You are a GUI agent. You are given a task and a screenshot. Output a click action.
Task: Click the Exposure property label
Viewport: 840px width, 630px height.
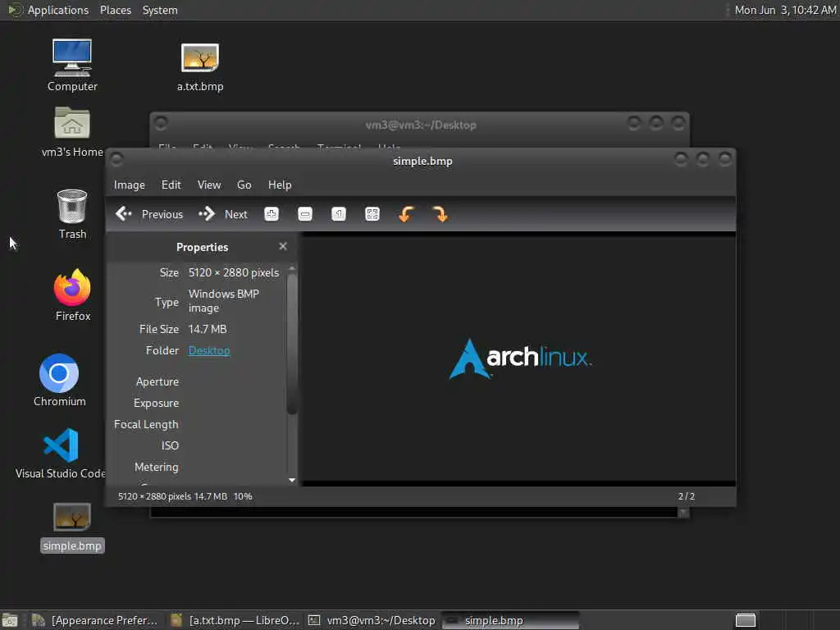tap(157, 403)
